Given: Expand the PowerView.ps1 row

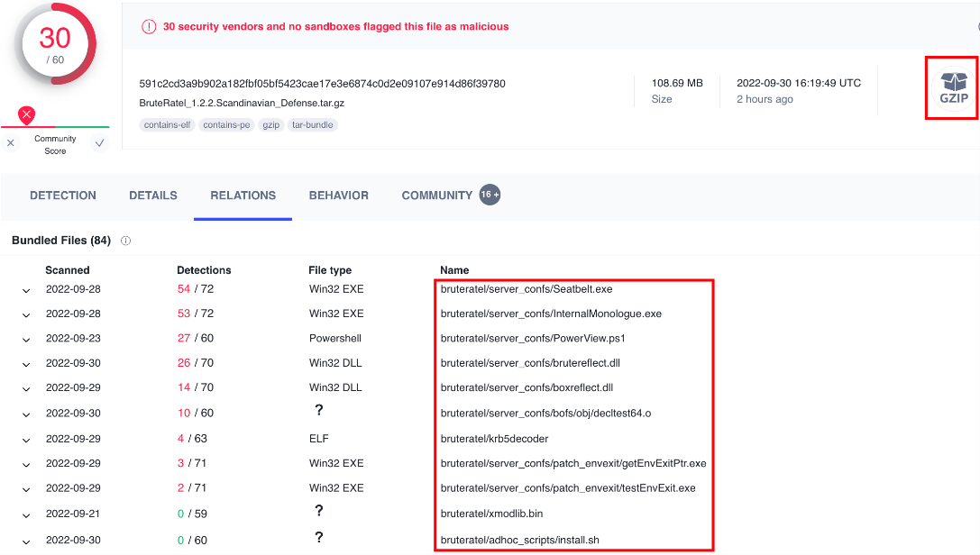Looking at the screenshot, I should point(26,340).
